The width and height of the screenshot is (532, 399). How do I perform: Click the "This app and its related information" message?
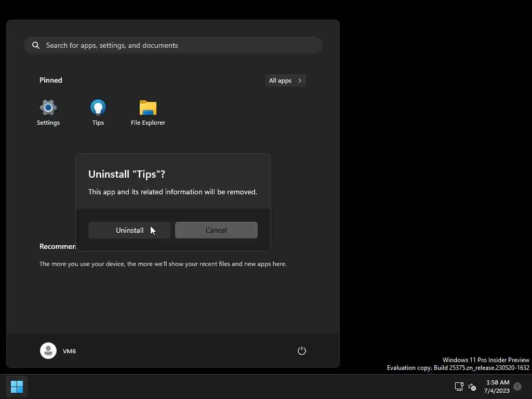point(172,192)
